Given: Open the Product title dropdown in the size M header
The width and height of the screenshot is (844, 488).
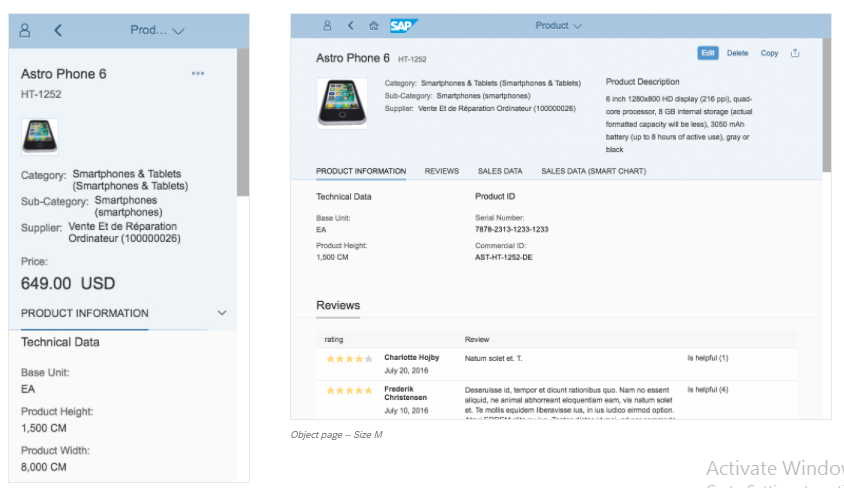Looking at the screenshot, I should pos(558,25).
